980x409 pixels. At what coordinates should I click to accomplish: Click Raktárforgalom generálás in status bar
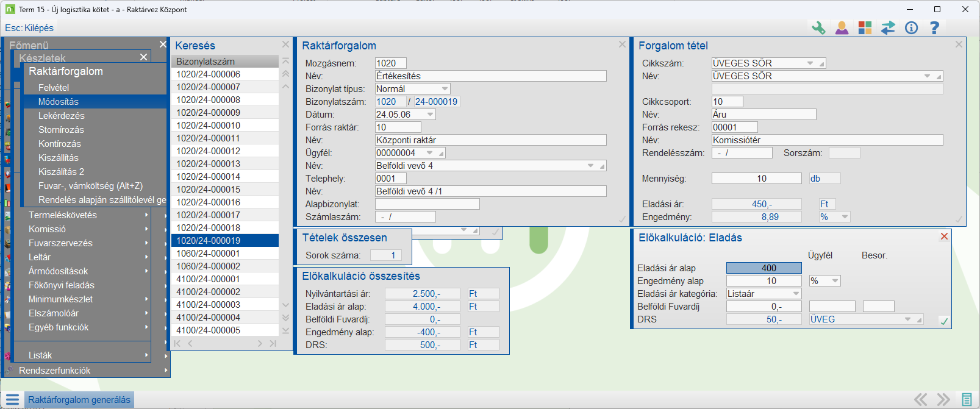79,400
